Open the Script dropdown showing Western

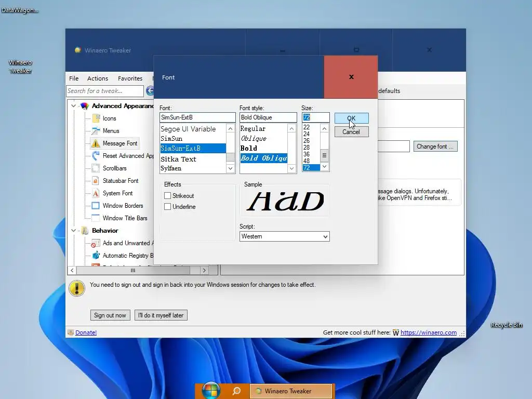[284, 236]
